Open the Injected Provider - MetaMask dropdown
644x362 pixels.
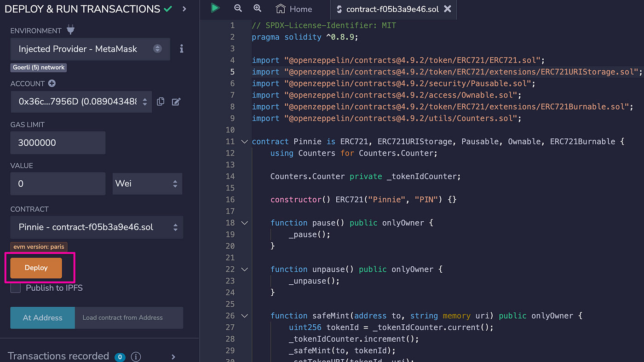tap(90, 49)
